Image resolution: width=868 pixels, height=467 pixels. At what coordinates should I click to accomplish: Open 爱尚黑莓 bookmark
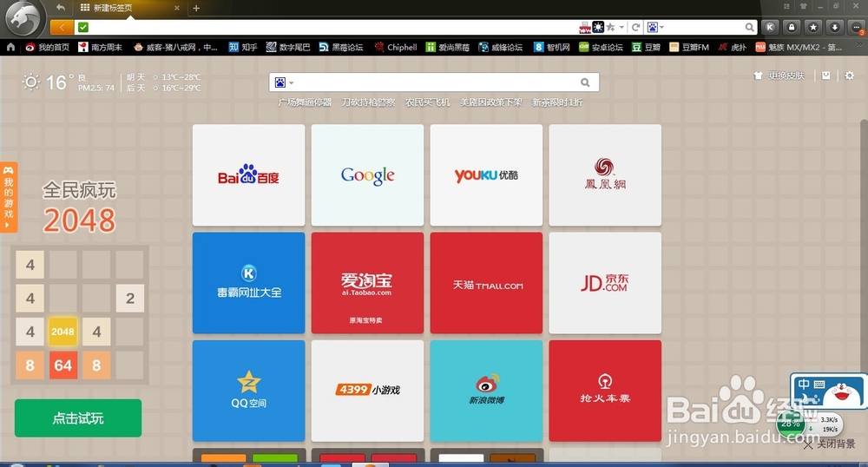(x=447, y=47)
